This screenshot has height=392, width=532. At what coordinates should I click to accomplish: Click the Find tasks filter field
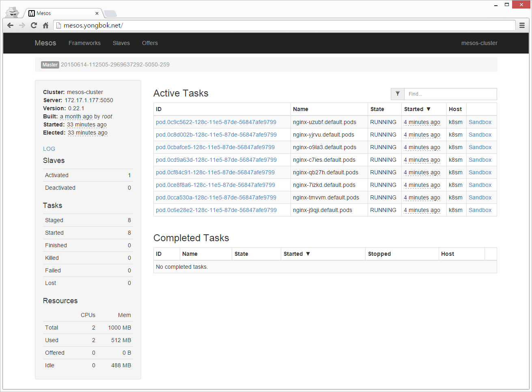[x=450, y=94]
